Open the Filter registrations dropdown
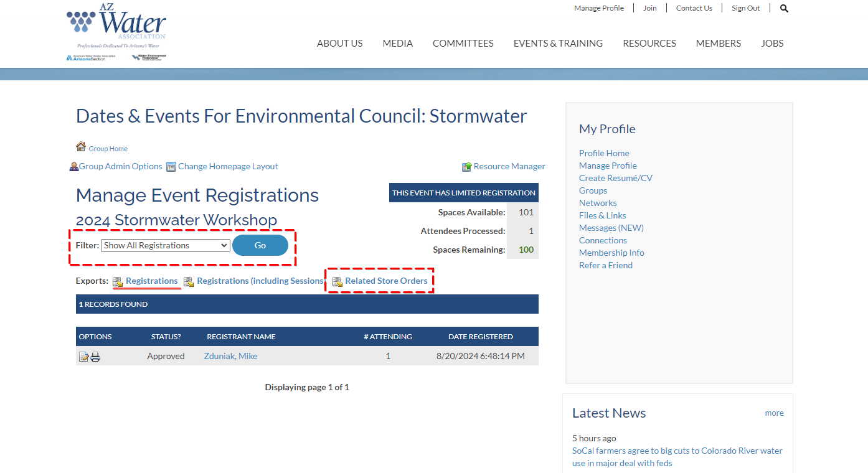 click(166, 245)
